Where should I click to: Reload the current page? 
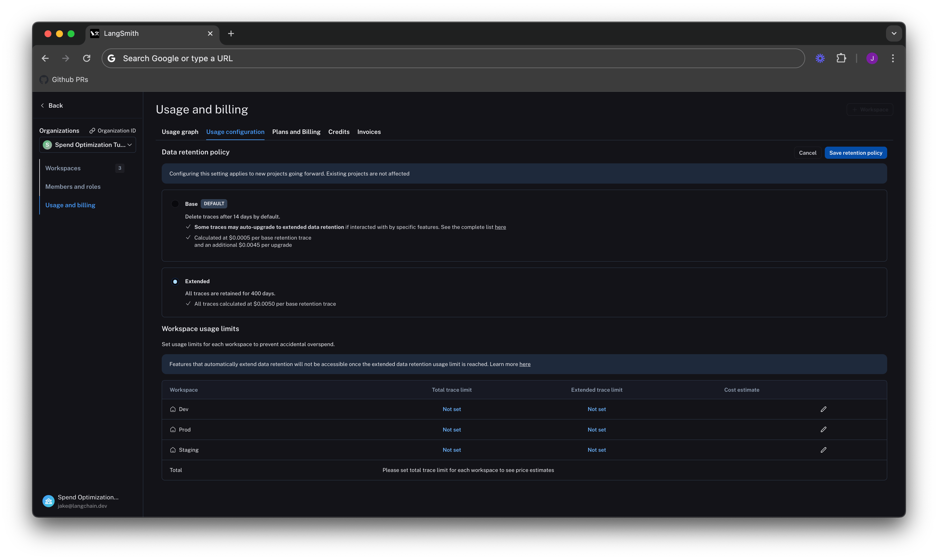[x=87, y=59]
